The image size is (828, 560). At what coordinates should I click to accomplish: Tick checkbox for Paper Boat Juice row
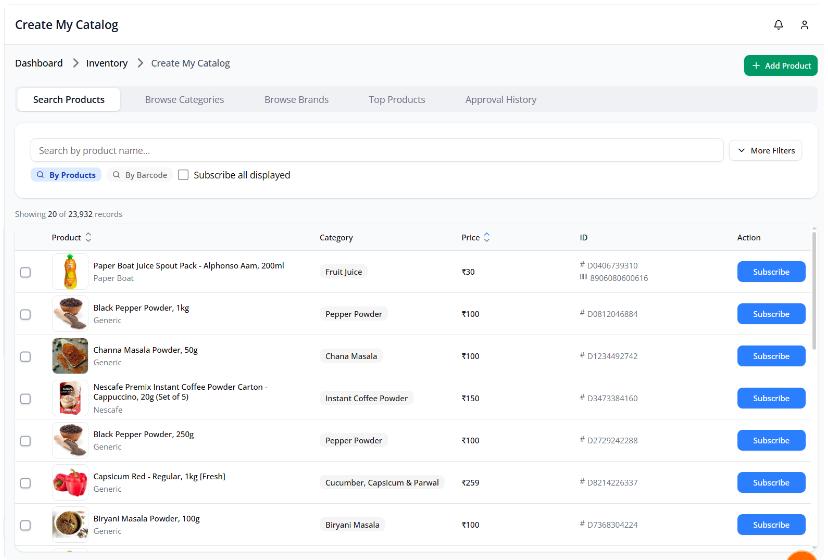(x=26, y=272)
